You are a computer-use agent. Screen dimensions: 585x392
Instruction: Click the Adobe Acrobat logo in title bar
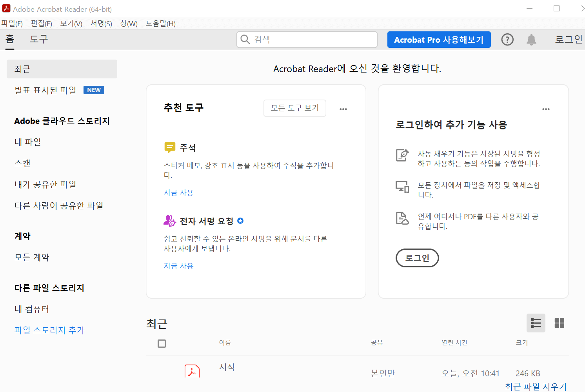click(x=6, y=8)
